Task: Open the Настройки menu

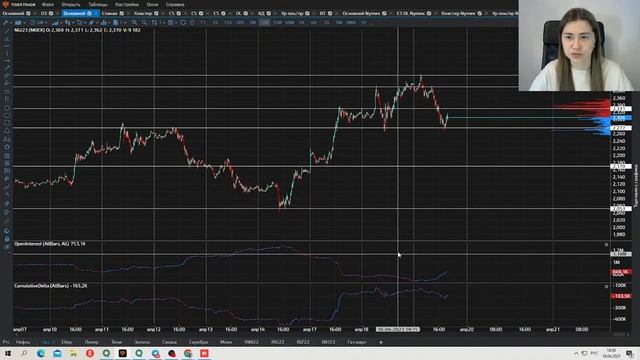Action: (127, 4)
